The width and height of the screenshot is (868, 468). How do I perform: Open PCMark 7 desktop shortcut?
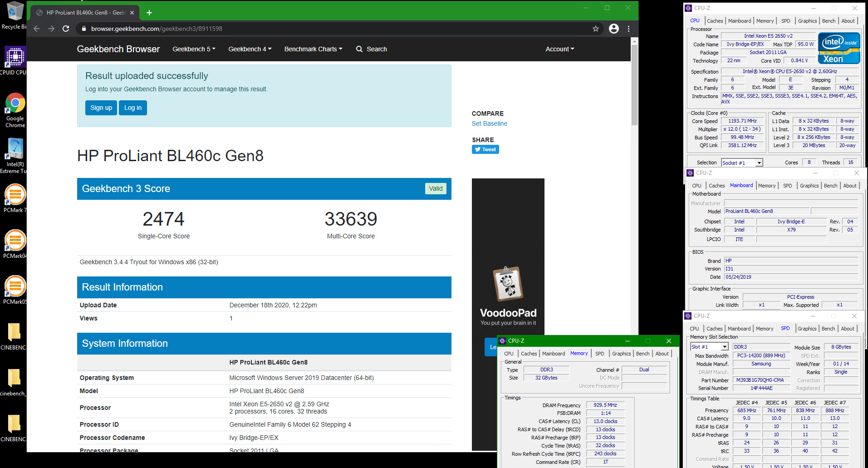[x=15, y=198]
